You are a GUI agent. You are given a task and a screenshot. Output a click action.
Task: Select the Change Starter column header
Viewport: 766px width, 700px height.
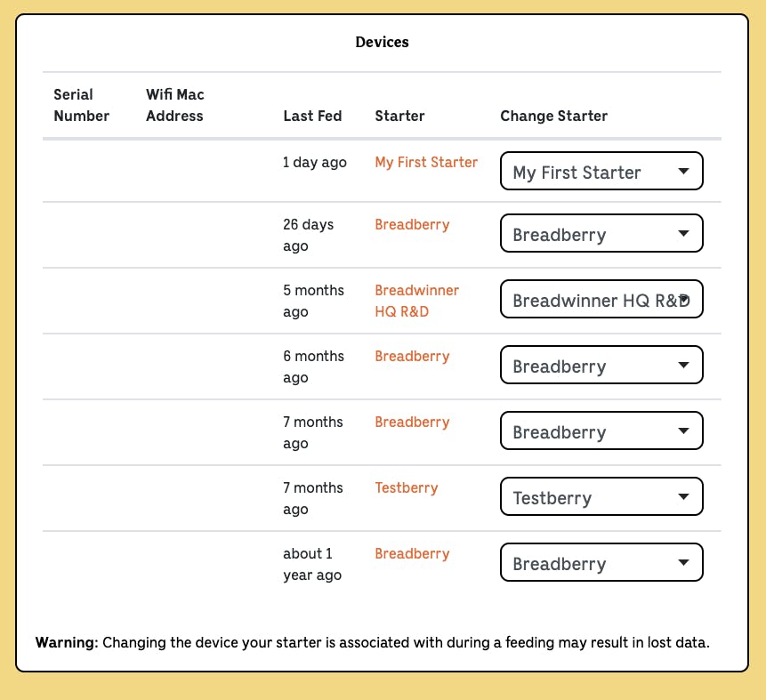click(x=553, y=116)
